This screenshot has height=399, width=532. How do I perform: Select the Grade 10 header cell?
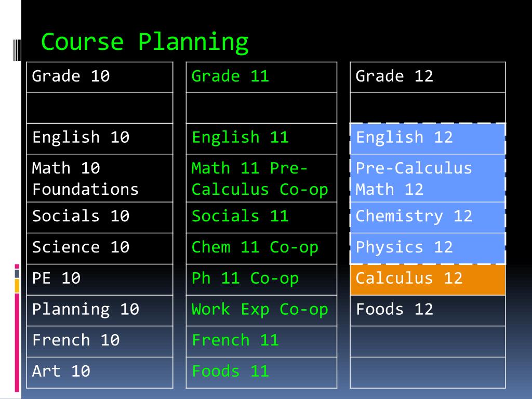click(100, 77)
